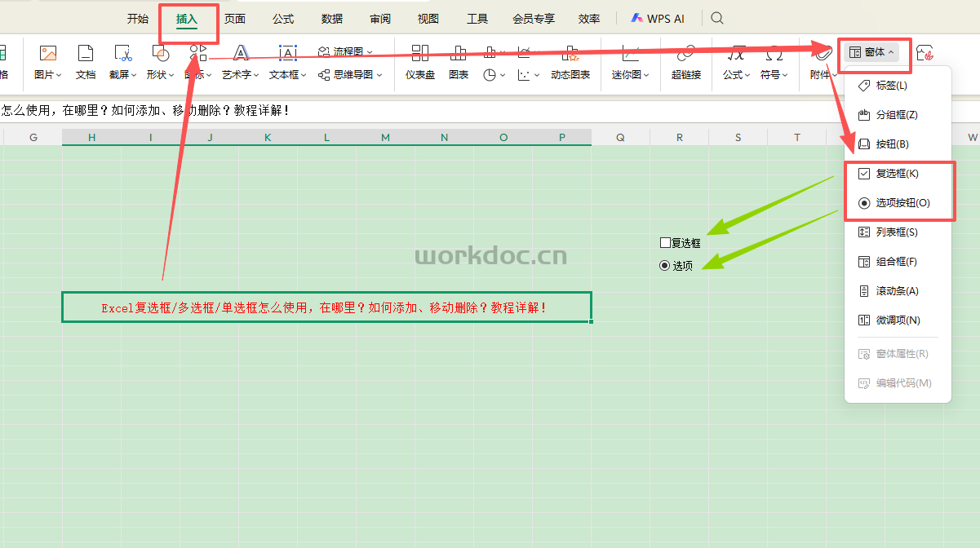This screenshot has width=980, height=548.
Task: Click the icon right of 窗体
Action: 925,52
